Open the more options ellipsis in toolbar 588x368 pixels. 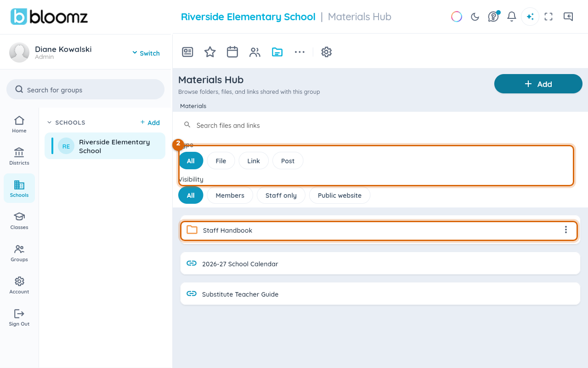(300, 52)
